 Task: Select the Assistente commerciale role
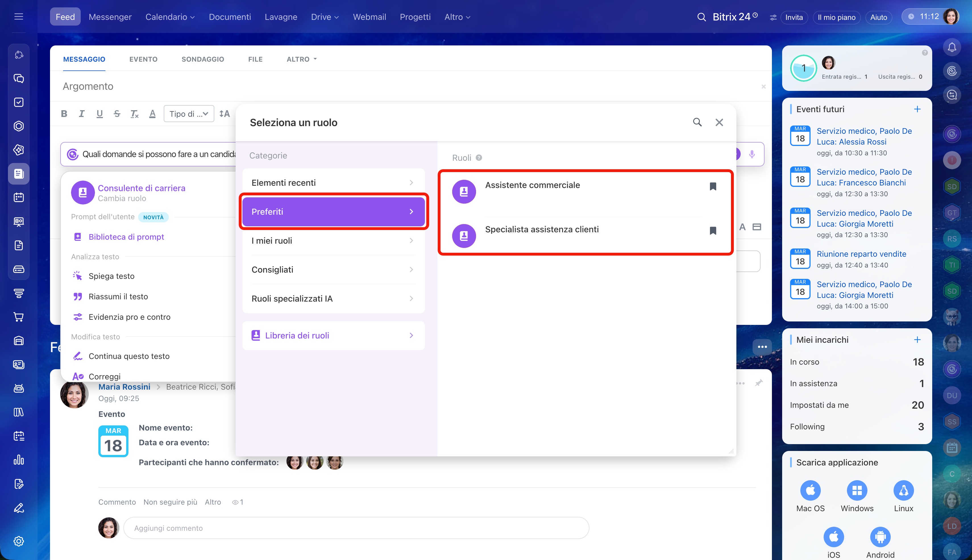pyautogui.click(x=585, y=191)
